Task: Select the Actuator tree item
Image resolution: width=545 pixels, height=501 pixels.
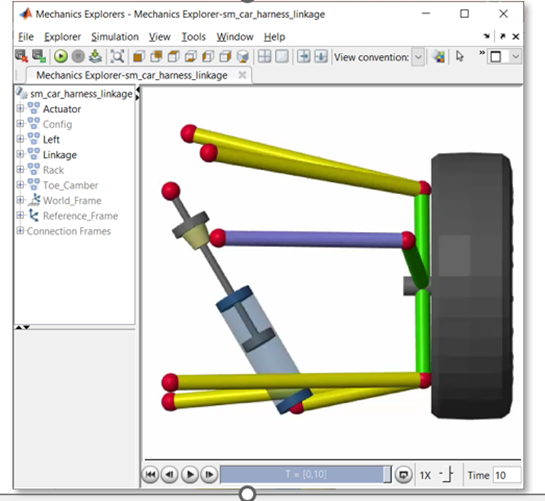Action: pyautogui.click(x=62, y=109)
